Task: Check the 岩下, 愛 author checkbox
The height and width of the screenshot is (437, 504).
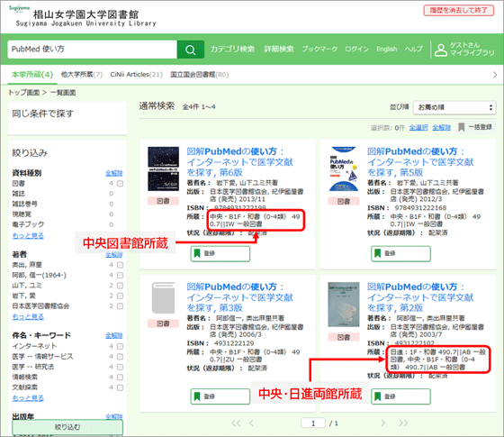Action: [x=121, y=296]
